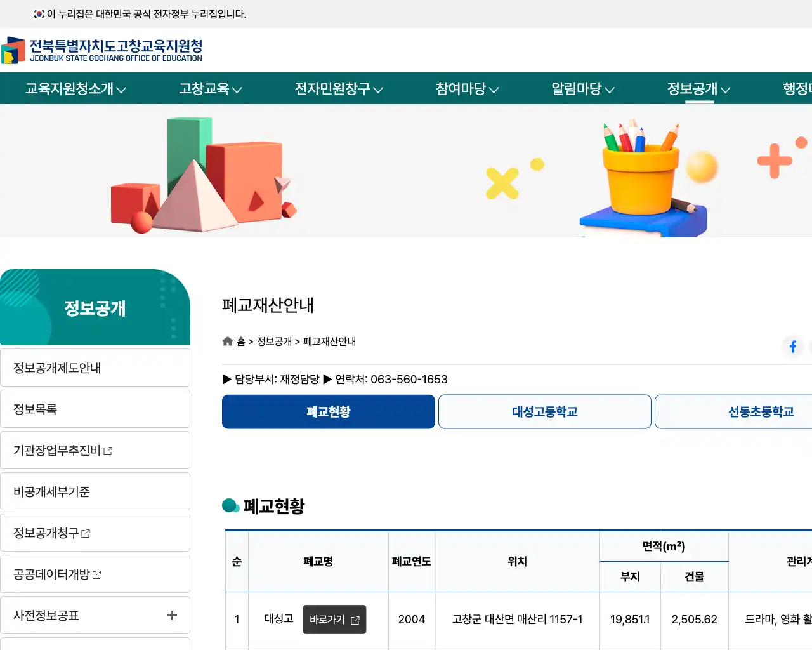Open the 참여마당 dropdown menu
Screen dimensions: 812x650
click(466, 89)
